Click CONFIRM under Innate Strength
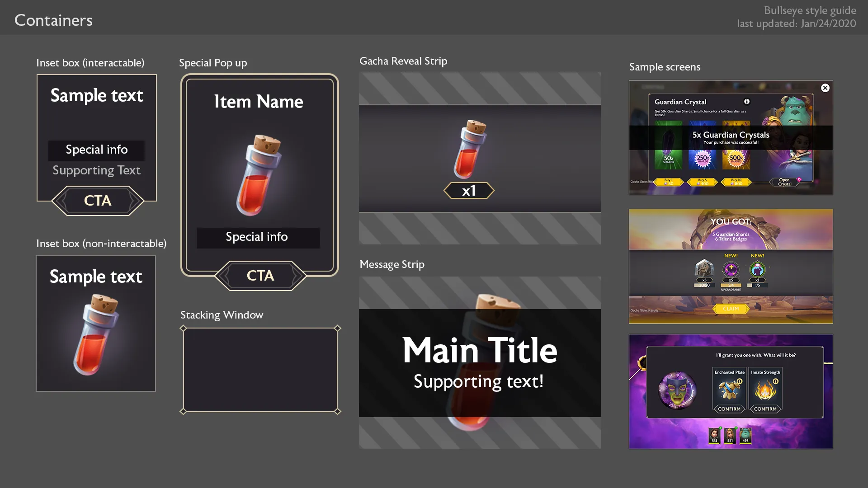 coord(765,409)
